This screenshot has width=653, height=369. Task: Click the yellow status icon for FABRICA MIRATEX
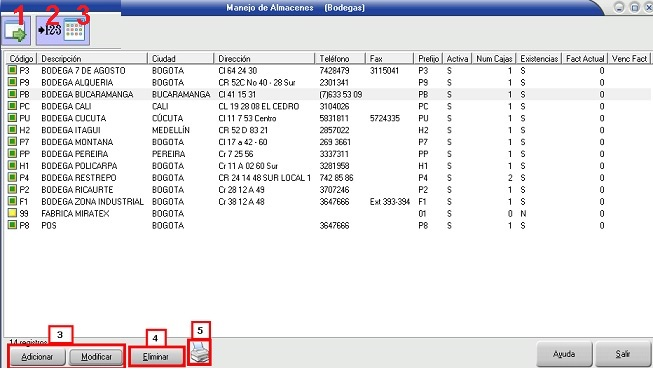[x=12, y=213]
